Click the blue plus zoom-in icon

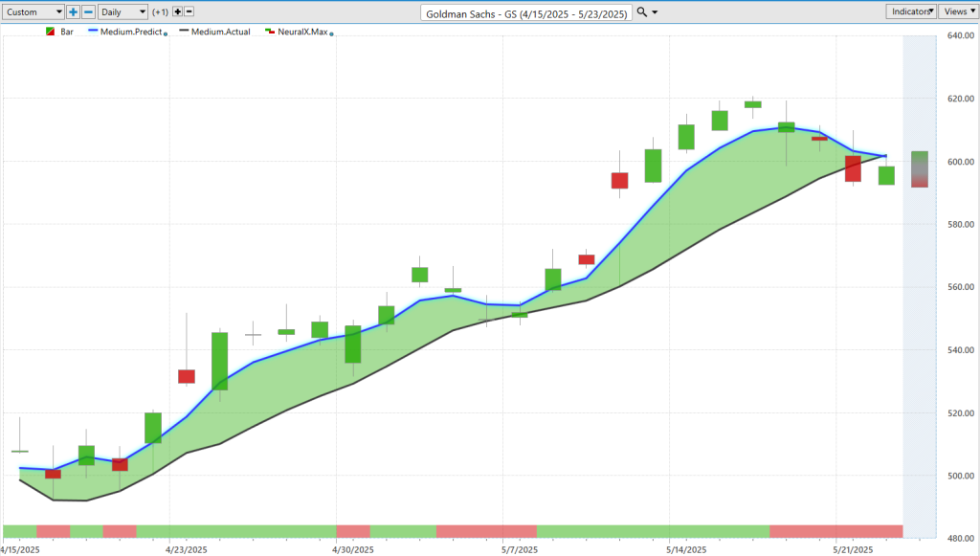click(73, 11)
